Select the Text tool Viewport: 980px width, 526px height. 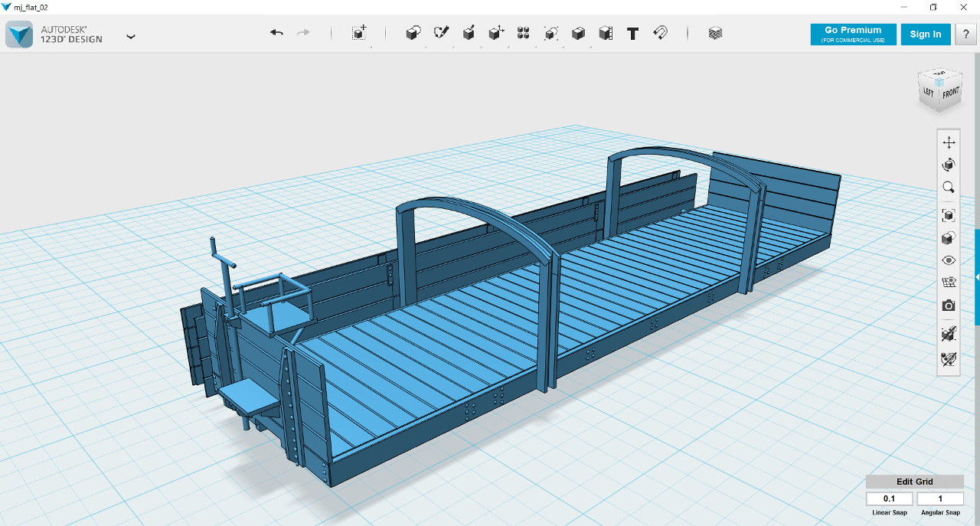click(632, 34)
